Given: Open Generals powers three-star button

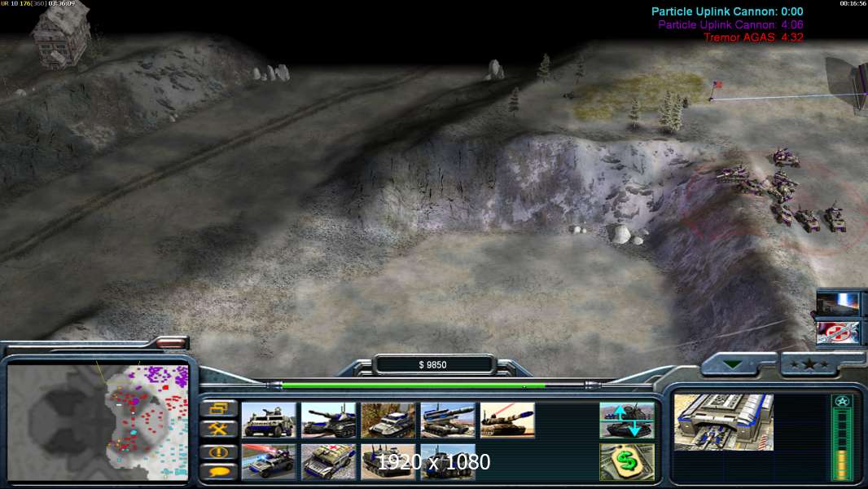Looking at the screenshot, I should pyautogui.click(x=809, y=364).
